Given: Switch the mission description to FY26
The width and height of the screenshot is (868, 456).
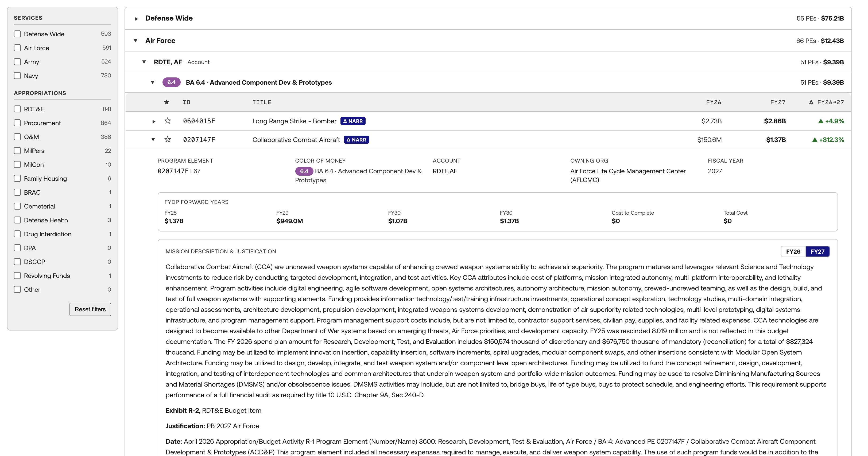Looking at the screenshot, I should [x=793, y=251].
